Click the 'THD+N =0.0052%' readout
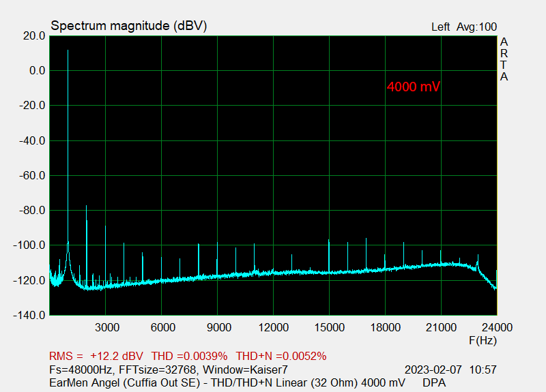Screen dimensions: 546x392 pyautogui.click(x=281, y=356)
